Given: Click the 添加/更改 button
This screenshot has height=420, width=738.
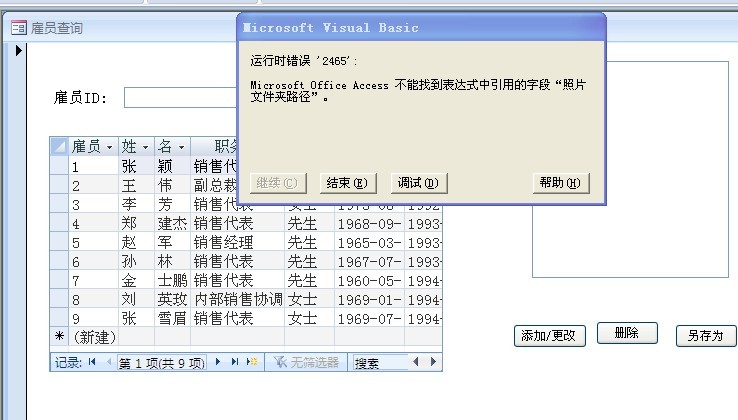Looking at the screenshot, I should tap(550, 336).
